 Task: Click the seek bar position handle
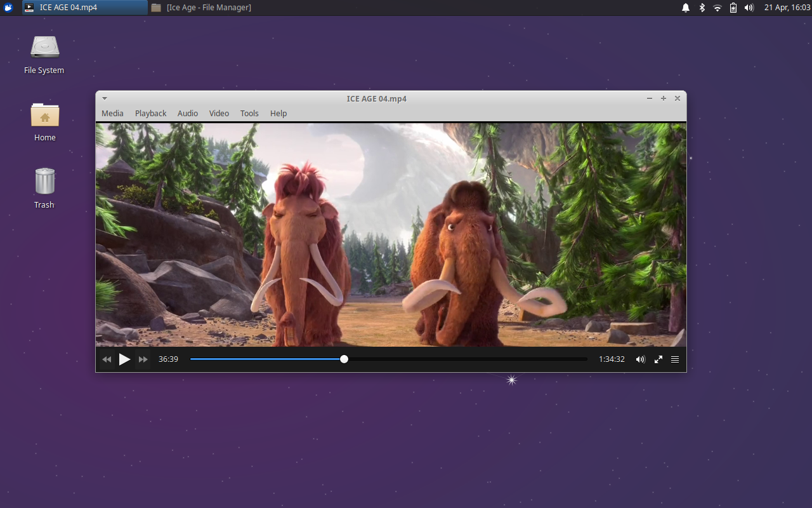344,359
